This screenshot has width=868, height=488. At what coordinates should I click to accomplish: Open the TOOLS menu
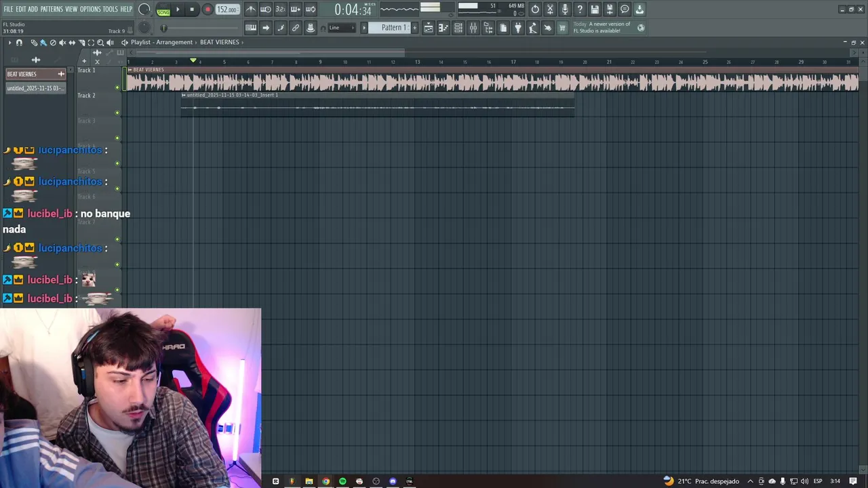[x=110, y=9]
